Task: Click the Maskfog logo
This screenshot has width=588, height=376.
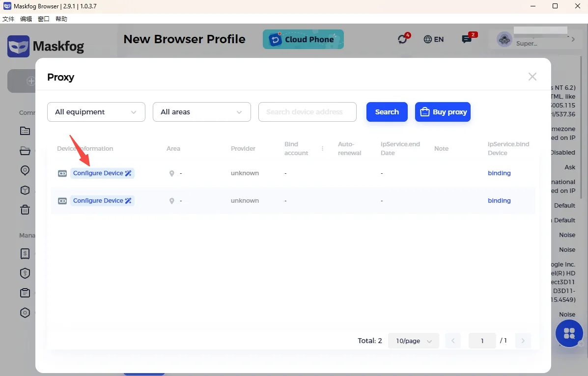Action: [x=46, y=47]
